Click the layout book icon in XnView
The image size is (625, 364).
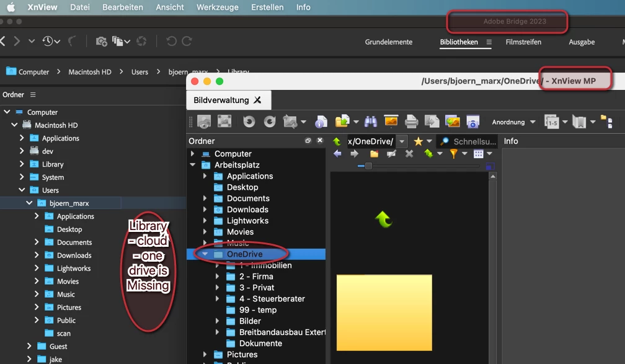coord(579,122)
